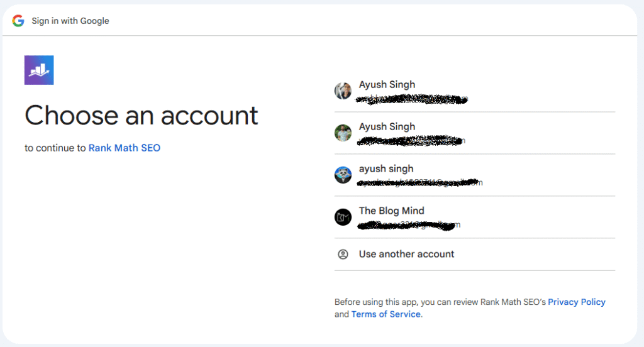Select first Ayush Singh account avatar
The height and width of the screenshot is (347, 644).
(343, 91)
